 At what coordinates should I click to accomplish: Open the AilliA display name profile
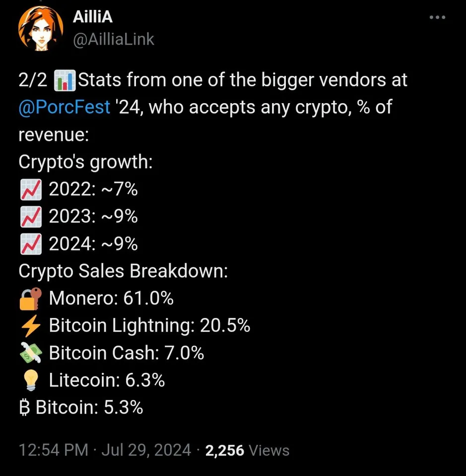pyautogui.click(x=92, y=17)
